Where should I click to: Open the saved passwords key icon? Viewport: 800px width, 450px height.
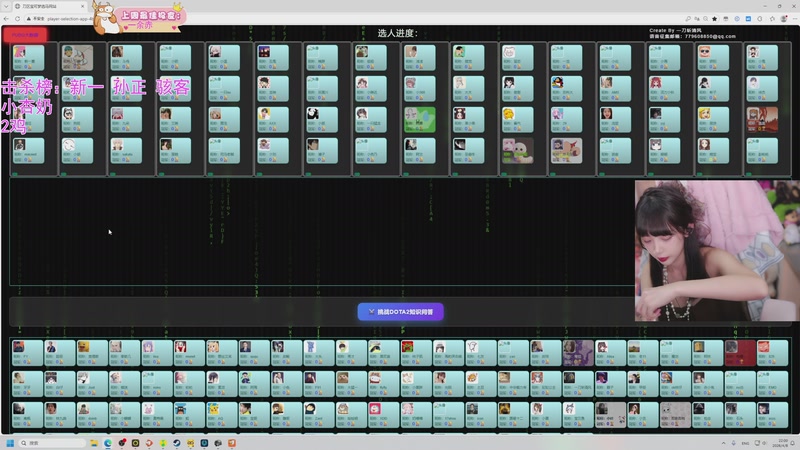(x=688, y=18)
